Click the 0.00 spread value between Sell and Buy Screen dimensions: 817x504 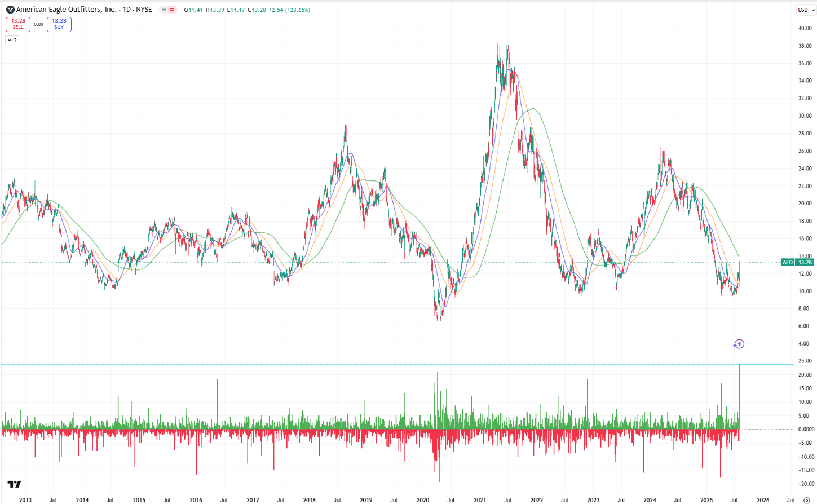[x=38, y=24]
